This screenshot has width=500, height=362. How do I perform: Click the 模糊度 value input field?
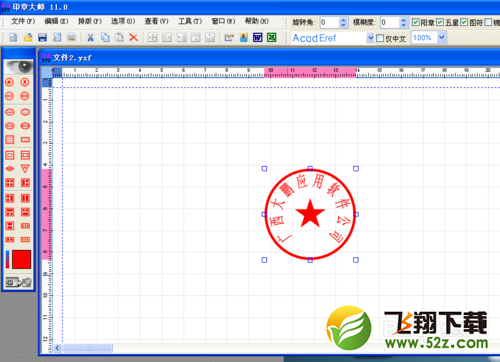(x=389, y=23)
